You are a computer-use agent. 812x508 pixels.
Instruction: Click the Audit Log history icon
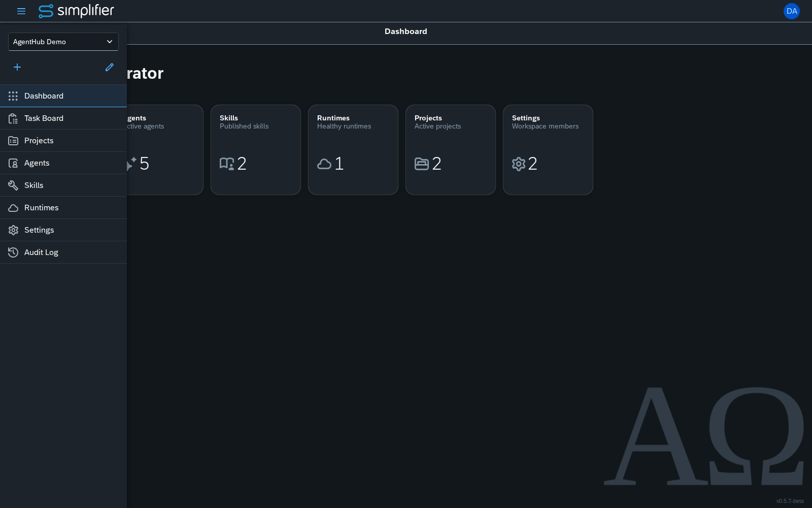pyautogui.click(x=13, y=252)
